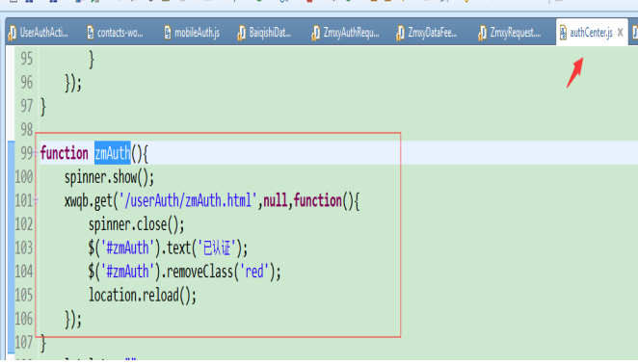Collapse the callback fold marker on line 101

click(x=36, y=199)
